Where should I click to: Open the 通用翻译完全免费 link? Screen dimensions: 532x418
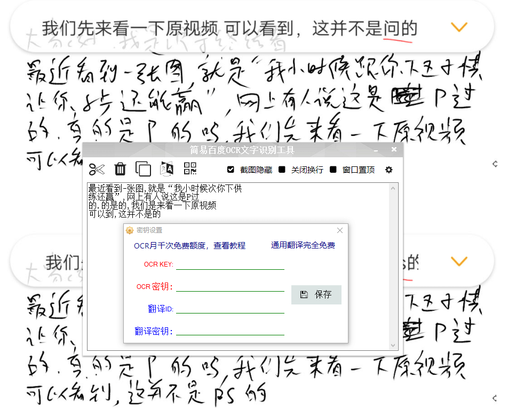[303, 245]
